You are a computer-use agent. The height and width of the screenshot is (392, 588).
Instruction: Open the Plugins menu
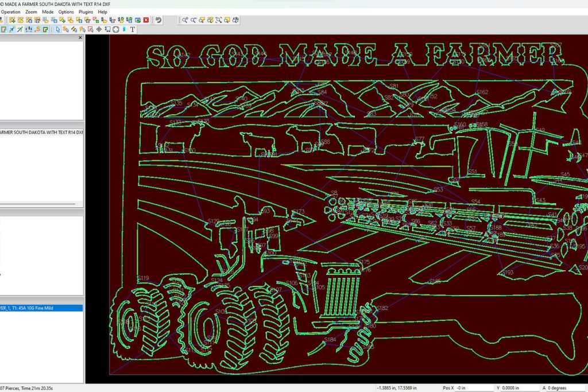tap(86, 11)
